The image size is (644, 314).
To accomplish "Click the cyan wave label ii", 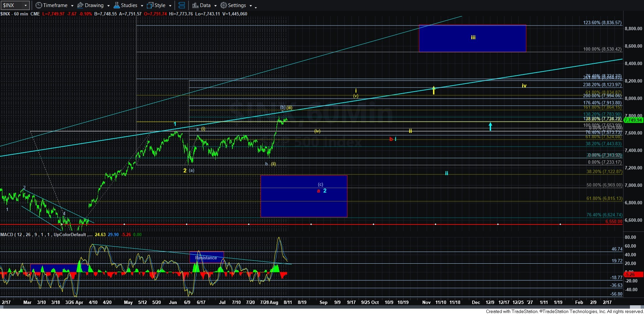I will pos(446,173).
